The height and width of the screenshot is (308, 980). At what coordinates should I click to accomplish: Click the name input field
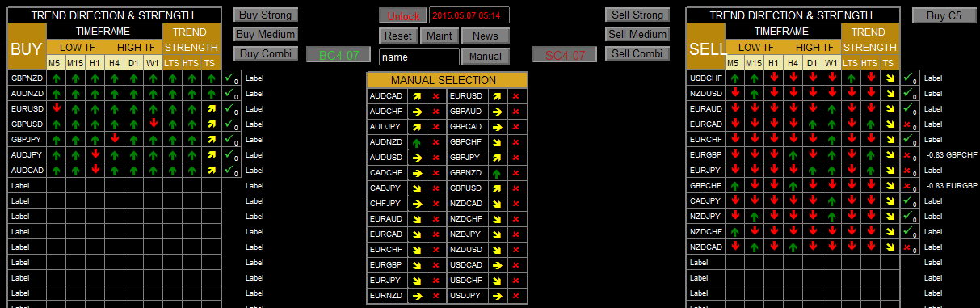[418, 57]
